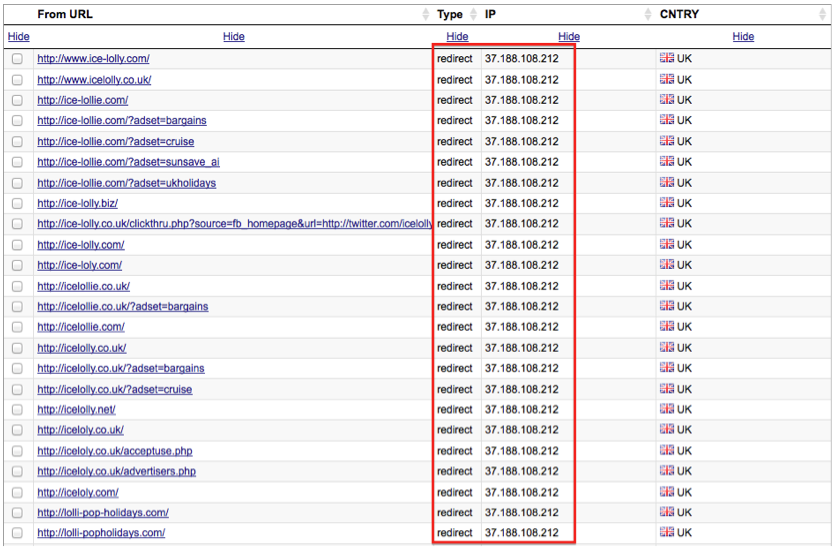Open the http://icelollie.com/ link
Viewport: 837px width, 549px height.
81,327
